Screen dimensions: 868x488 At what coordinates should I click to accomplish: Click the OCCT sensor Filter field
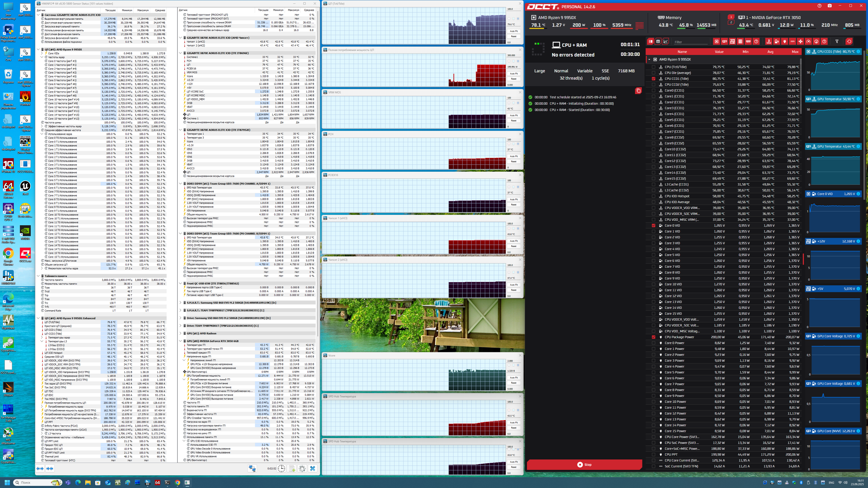690,42
